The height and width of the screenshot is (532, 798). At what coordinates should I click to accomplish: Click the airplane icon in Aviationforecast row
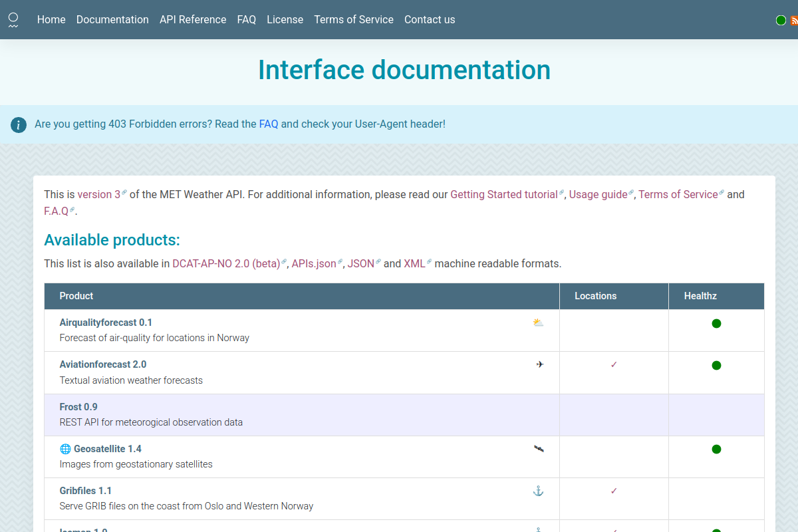point(540,364)
